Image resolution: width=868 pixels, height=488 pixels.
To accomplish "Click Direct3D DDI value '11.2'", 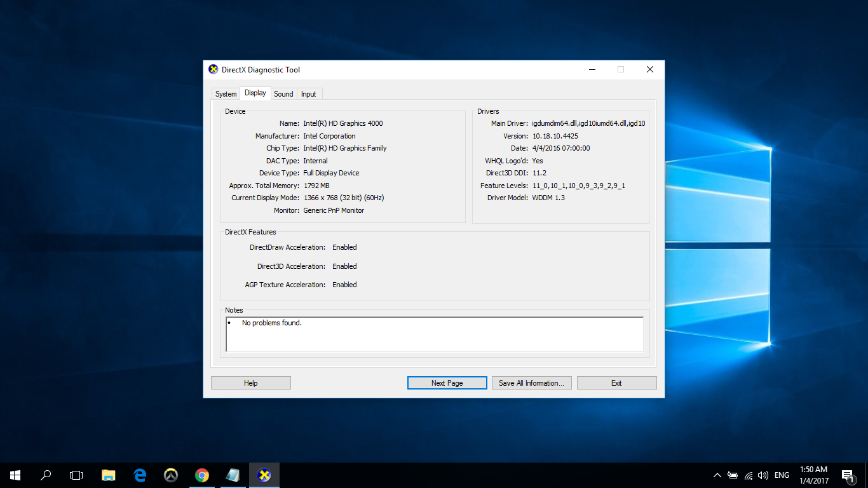I will click(539, 173).
